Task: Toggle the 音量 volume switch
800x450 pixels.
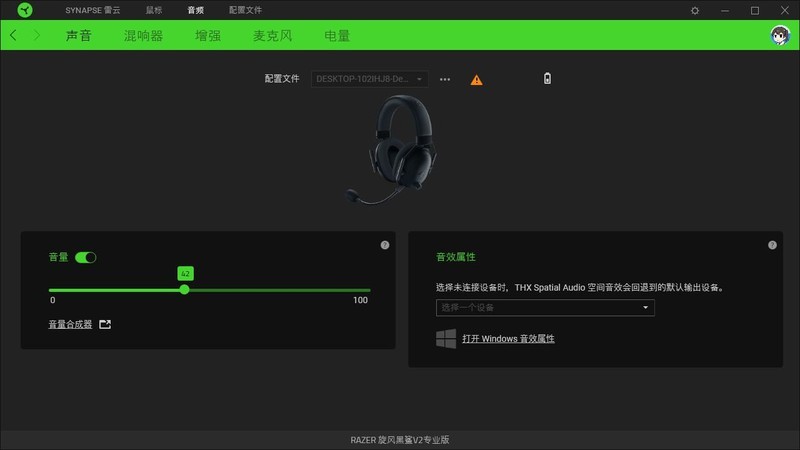Action: [x=85, y=258]
